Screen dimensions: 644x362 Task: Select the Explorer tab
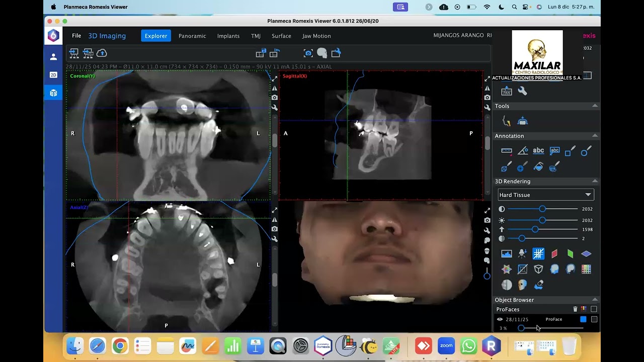[x=156, y=36]
